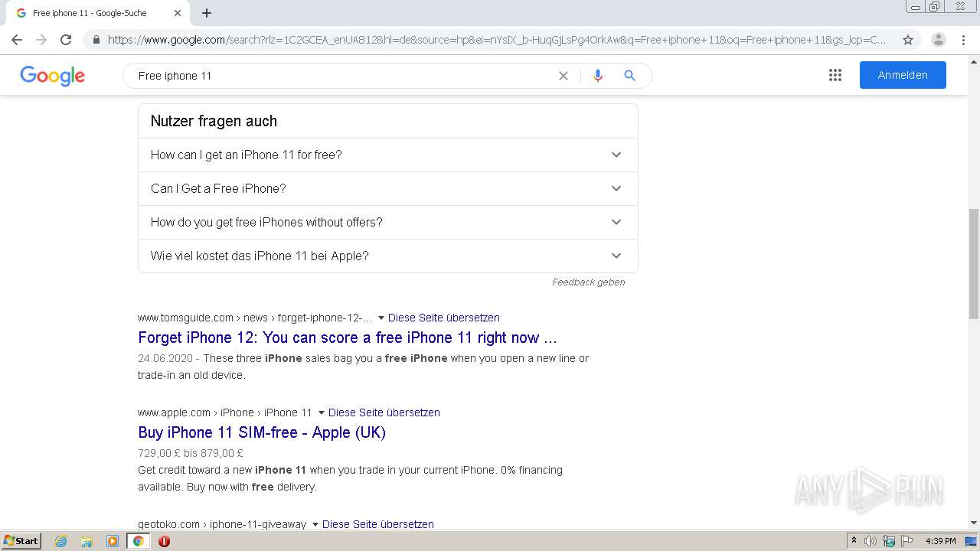Click the 'Nutzer fragen auch' heading

[214, 121]
